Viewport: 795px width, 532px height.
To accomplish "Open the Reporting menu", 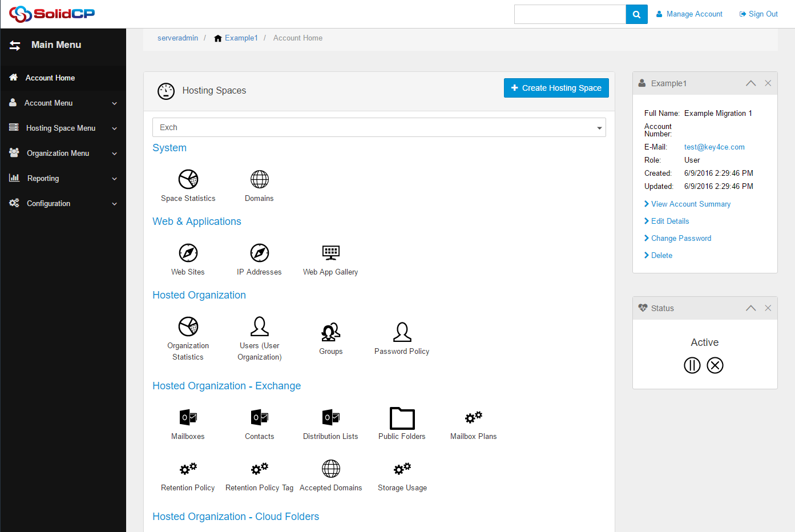I will tap(63, 178).
